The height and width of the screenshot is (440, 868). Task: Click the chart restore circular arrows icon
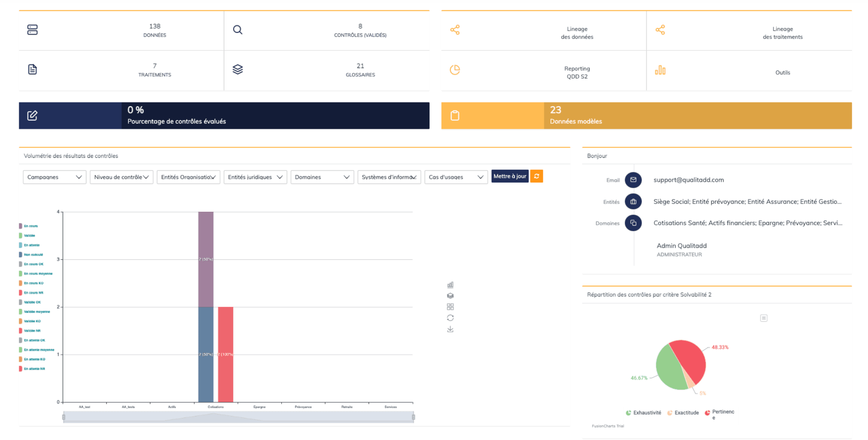pos(450,318)
